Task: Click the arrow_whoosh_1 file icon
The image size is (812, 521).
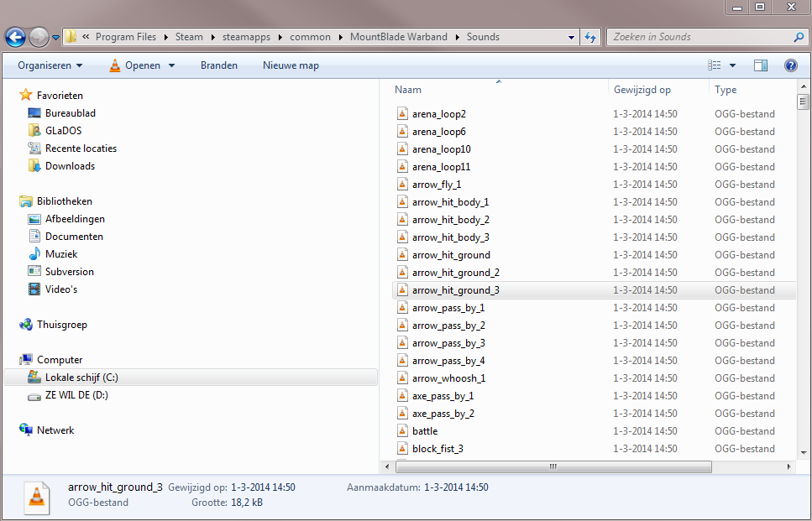Action: [402, 378]
